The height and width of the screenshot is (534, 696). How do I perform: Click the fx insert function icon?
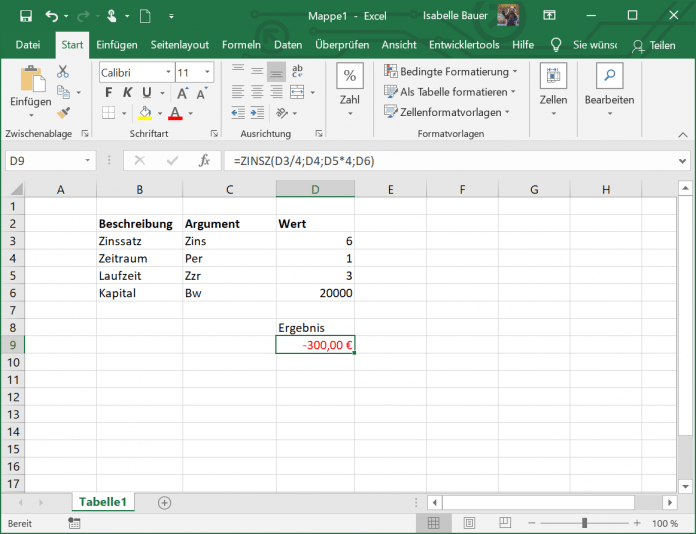click(204, 161)
